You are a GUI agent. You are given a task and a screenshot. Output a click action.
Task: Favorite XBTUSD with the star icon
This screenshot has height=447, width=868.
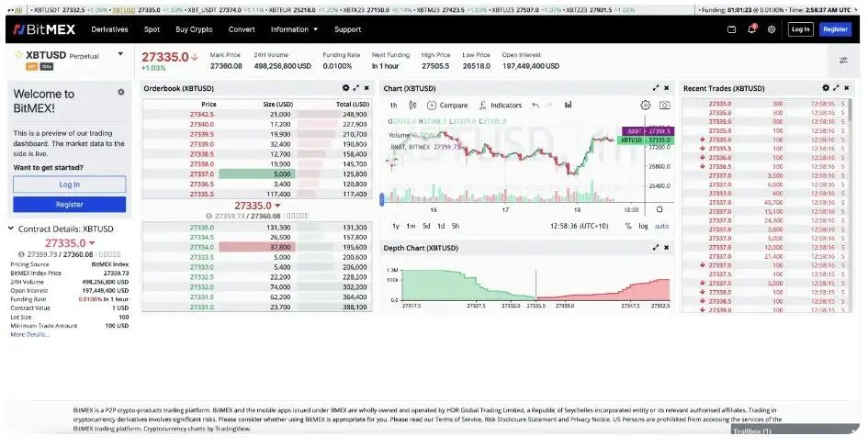click(x=18, y=55)
